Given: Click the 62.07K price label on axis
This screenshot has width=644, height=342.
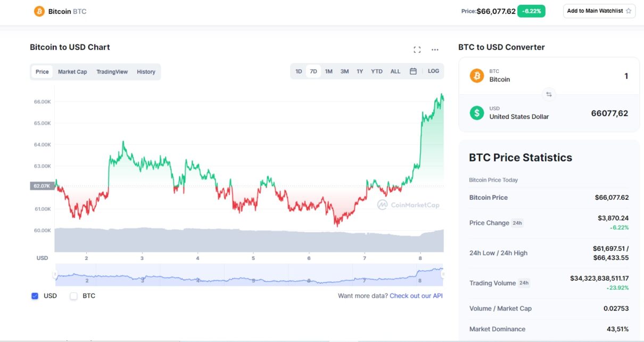Looking at the screenshot, I should [x=42, y=186].
